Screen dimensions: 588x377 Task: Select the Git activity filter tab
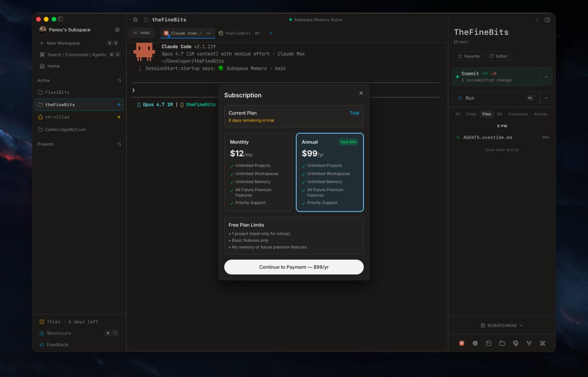click(499, 114)
